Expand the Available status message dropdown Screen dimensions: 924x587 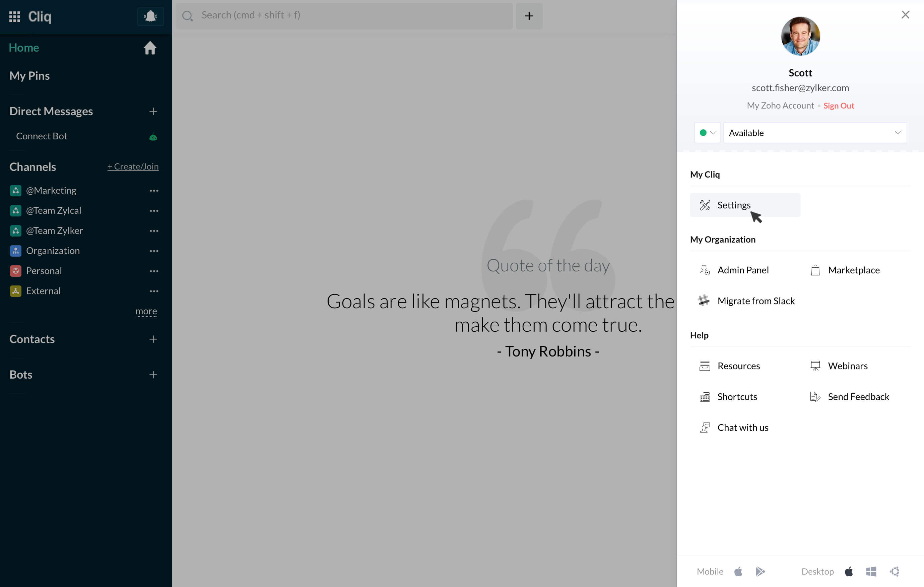point(815,133)
